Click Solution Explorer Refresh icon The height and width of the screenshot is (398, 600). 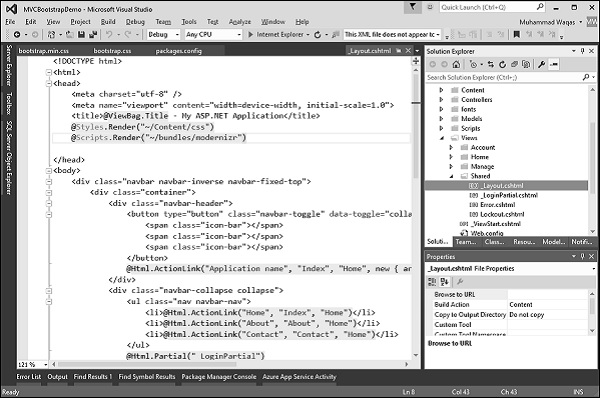502,64
